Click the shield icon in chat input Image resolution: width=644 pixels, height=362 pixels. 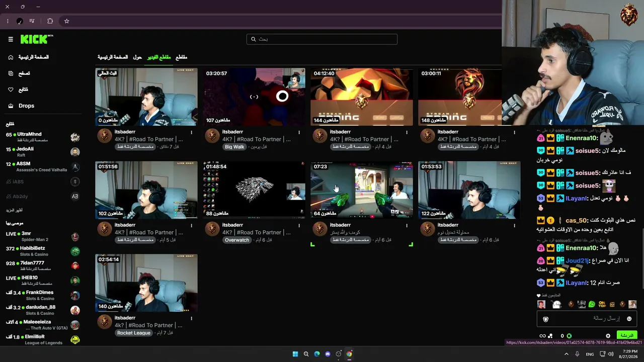point(545,319)
